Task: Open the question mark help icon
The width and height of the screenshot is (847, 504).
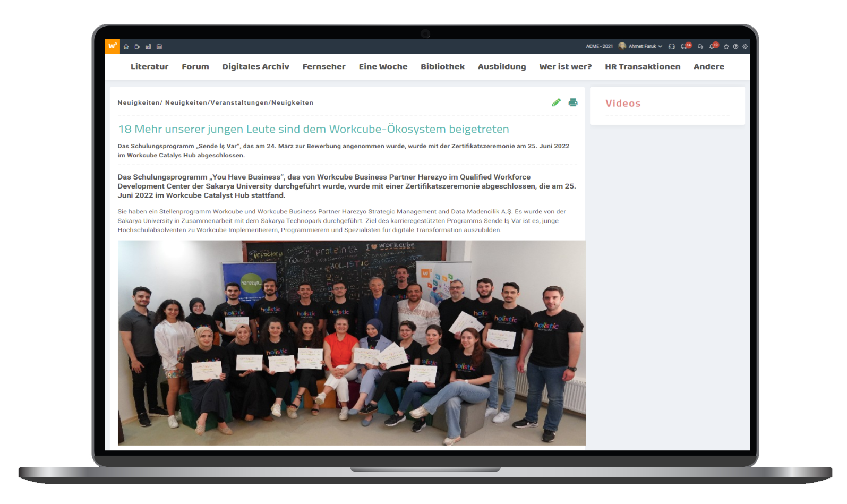Action: pyautogui.click(x=735, y=46)
